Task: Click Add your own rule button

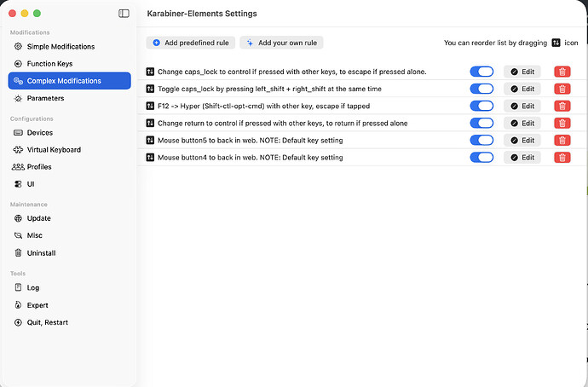Action: [x=282, y=43]
